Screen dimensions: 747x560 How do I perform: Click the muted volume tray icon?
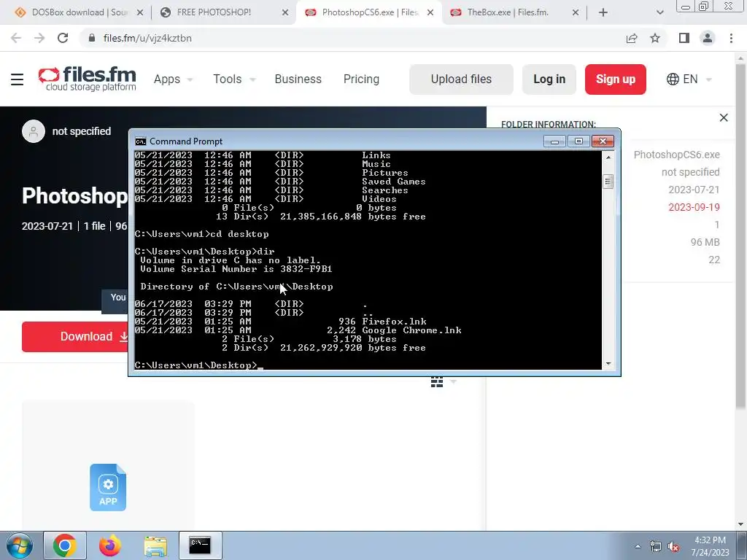tap(673, 547)
